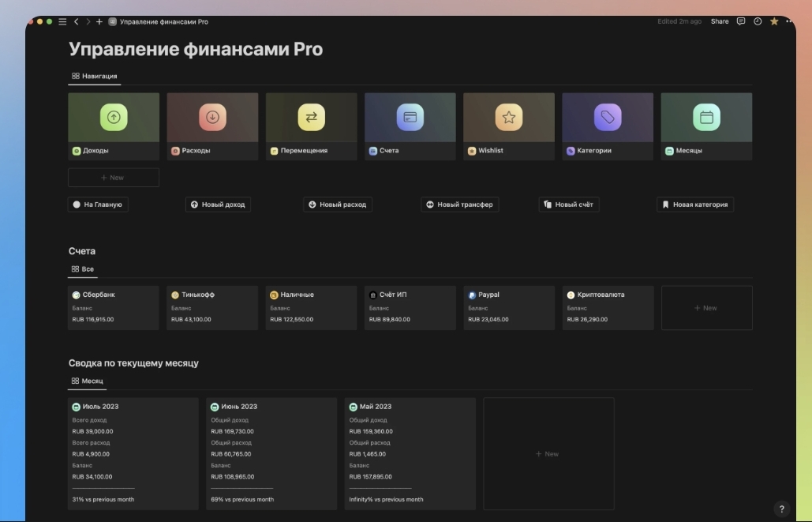Open the Сбербанк account card
Screen dimensions: 812x522
114,307
